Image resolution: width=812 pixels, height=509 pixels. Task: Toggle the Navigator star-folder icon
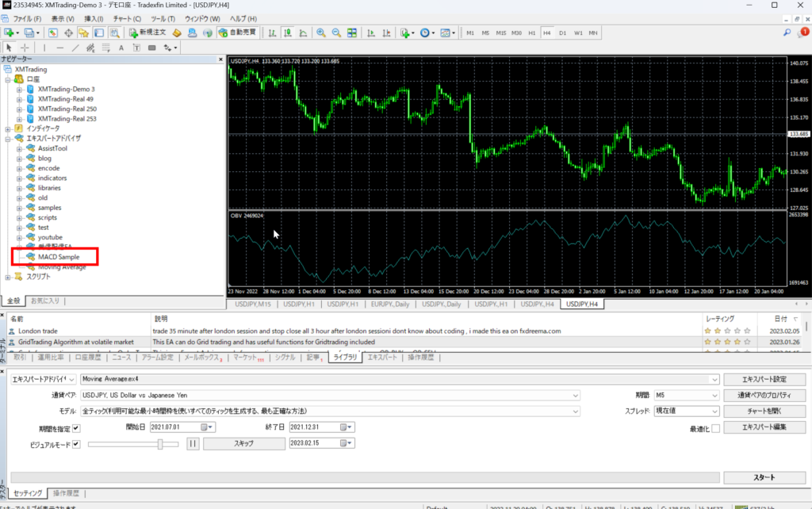point(83,33)
